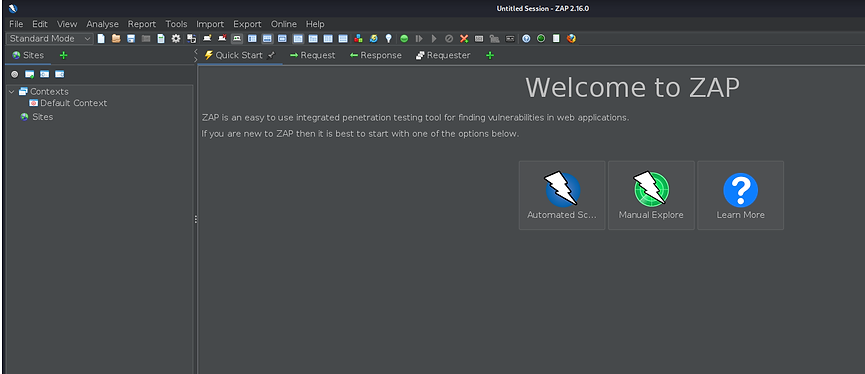Click the Import Context icon in Sites panel
The image size is (865, 374).
[44, 74]
